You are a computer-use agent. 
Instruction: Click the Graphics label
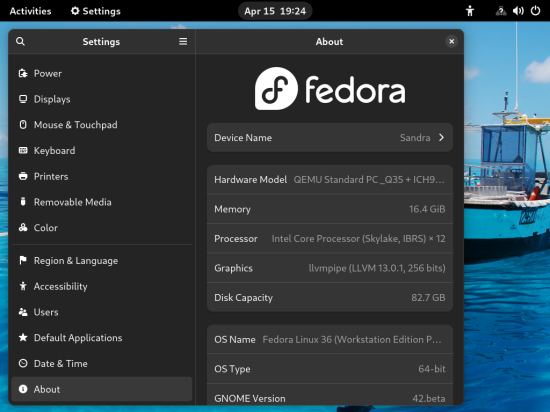coord(233,268)
